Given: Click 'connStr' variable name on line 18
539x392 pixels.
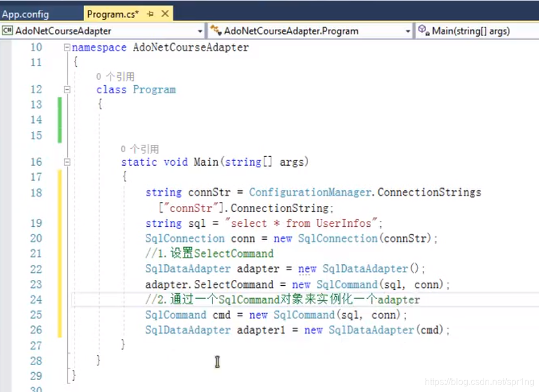Looking at the screenshot, I should [x=209, y=192].
